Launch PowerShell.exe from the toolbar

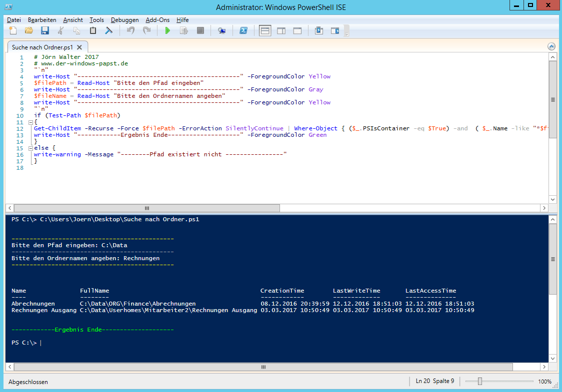pyautogui.click(x=243, y=31)
